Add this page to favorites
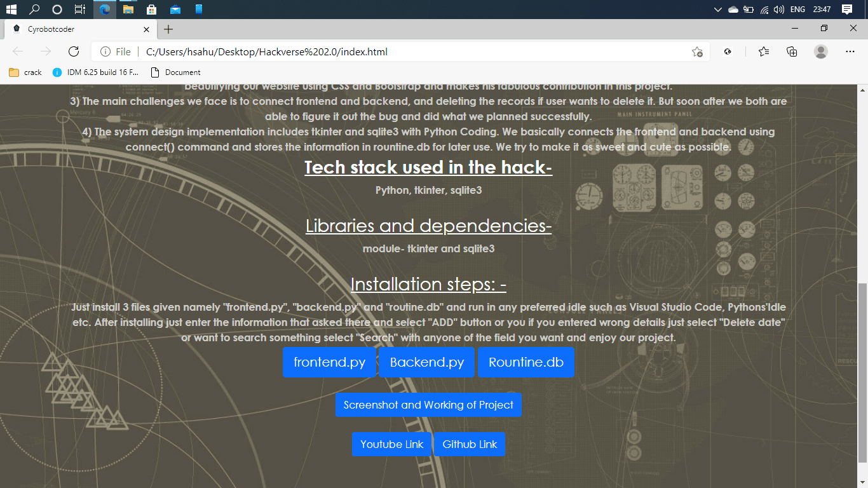The width and height of the screenshot is (868, 488). point(697,52)
